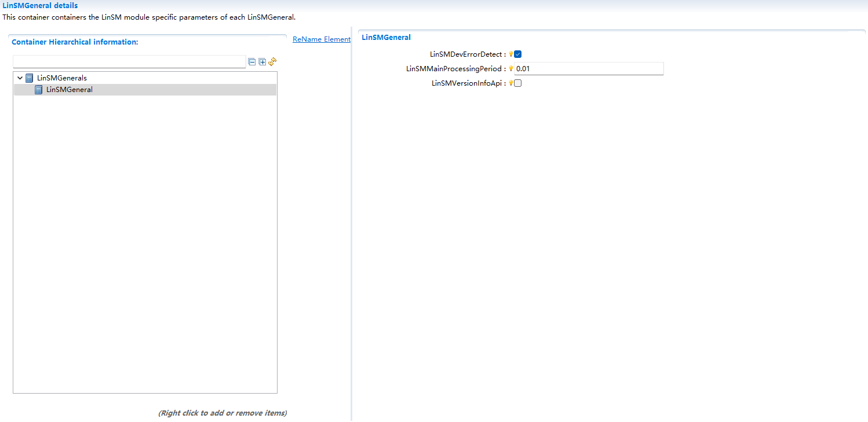The image size is (868, 422).
Task: Select the LinSMGeneral child tree item
Action: tap(70, 90)
